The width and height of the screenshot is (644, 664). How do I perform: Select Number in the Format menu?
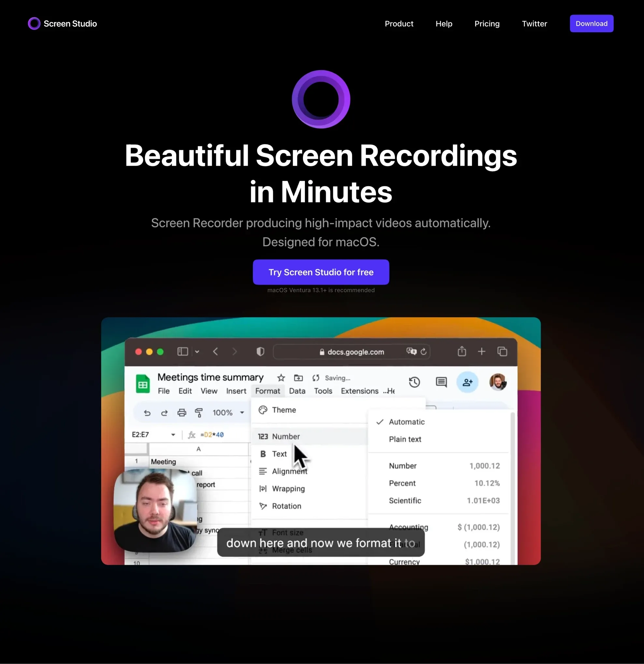tap(286, 436)
